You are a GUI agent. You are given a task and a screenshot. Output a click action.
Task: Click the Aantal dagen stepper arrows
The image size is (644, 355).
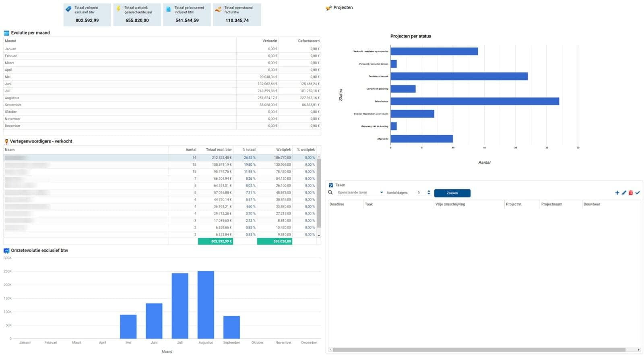(429, 193)
